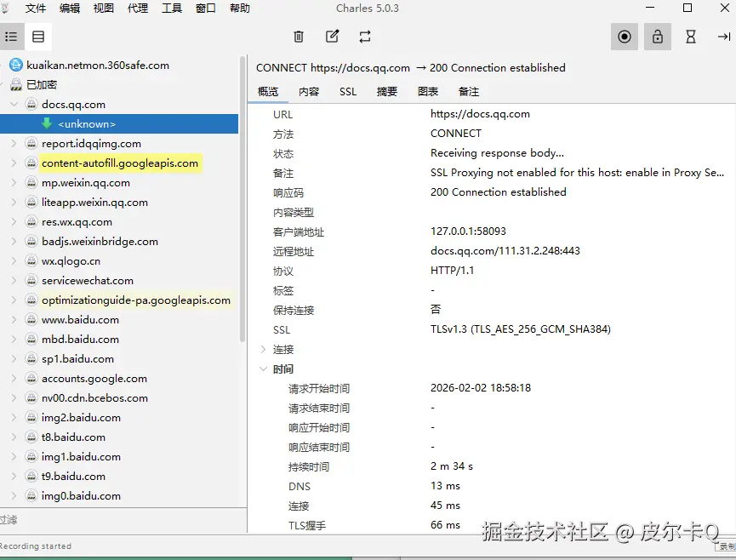736x560 pixels.
Task: Select t9.baidu.com host
Action: 73,477
